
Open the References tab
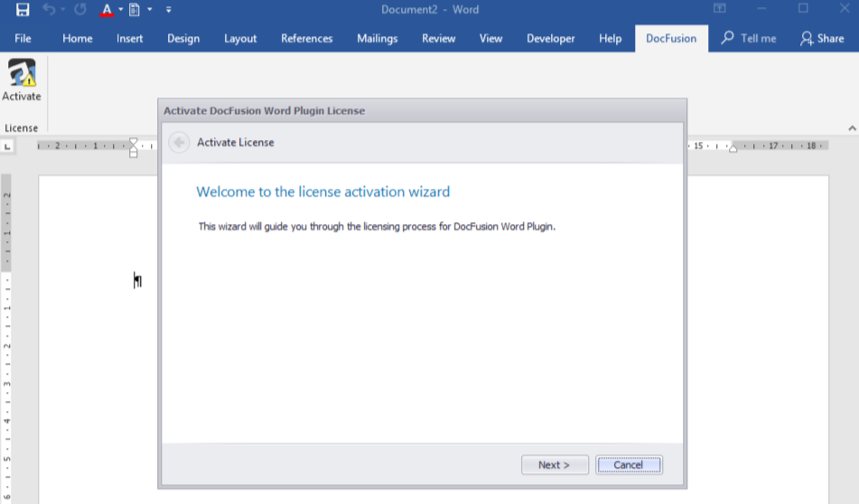307,38
